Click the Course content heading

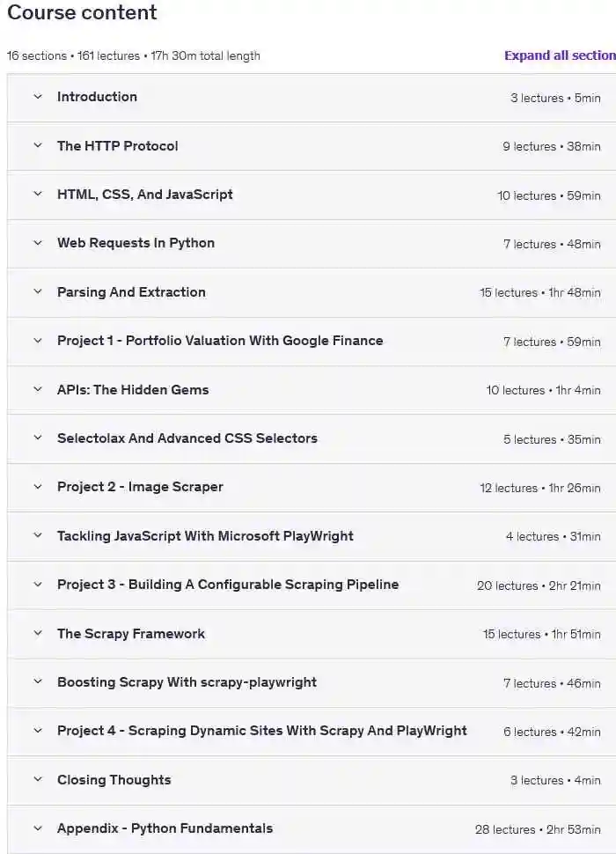point(82,13)
